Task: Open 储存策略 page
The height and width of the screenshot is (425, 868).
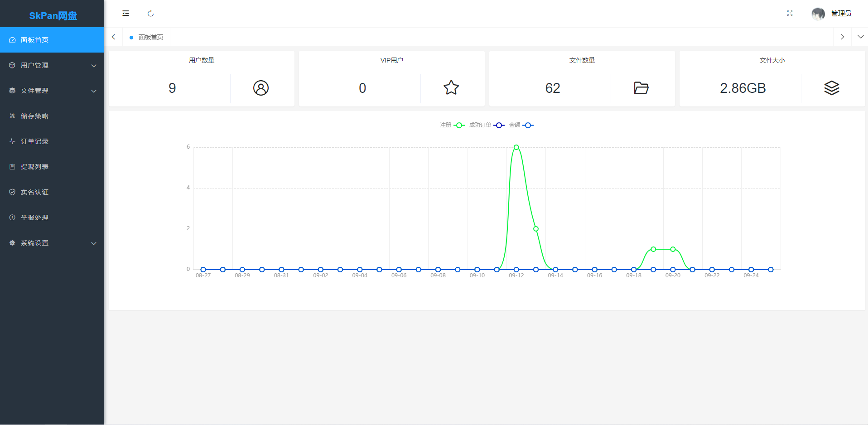Action: point(52,116)
